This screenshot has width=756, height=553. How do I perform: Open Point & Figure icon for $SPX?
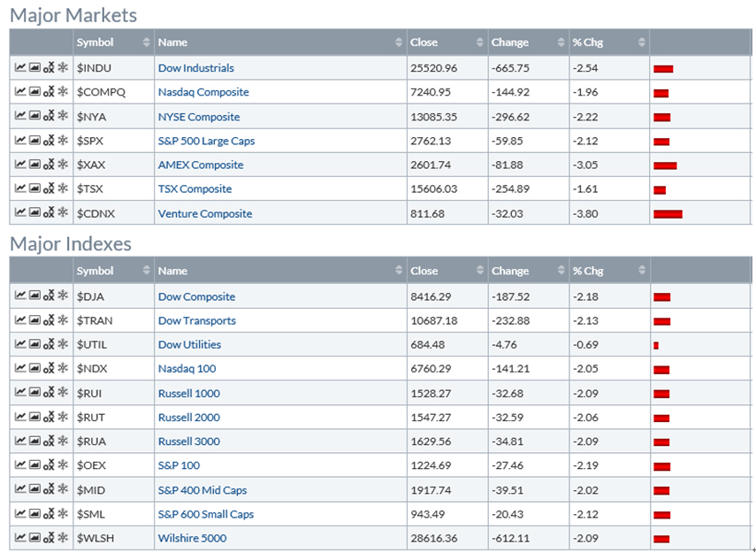pos(49,141)
